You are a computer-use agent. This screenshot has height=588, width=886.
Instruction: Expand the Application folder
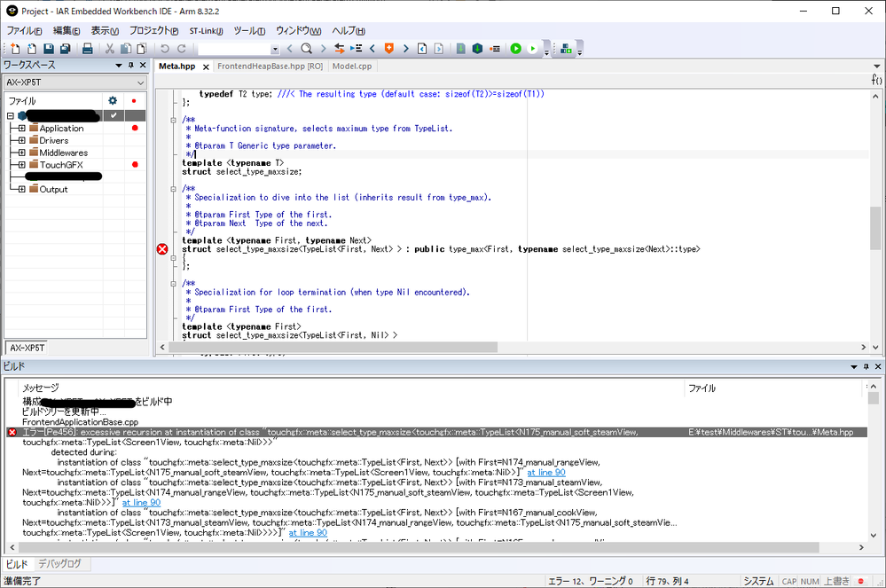click(x=21, y=129)
